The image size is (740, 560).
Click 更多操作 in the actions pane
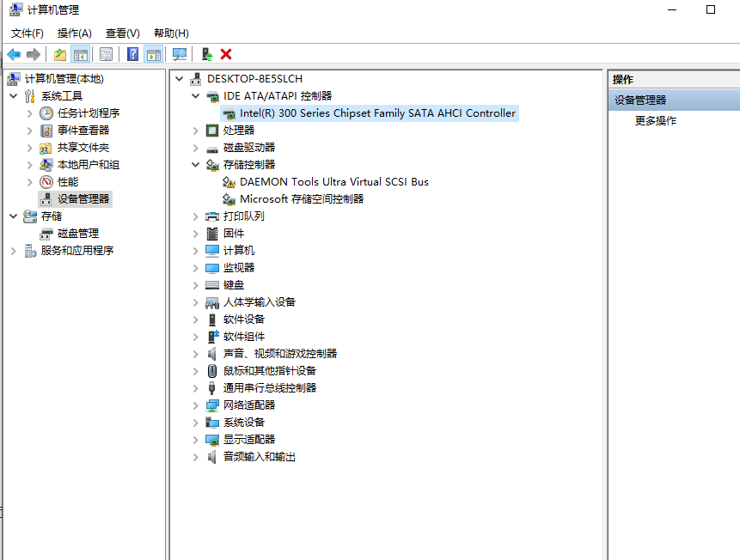(x=655, y=121)
